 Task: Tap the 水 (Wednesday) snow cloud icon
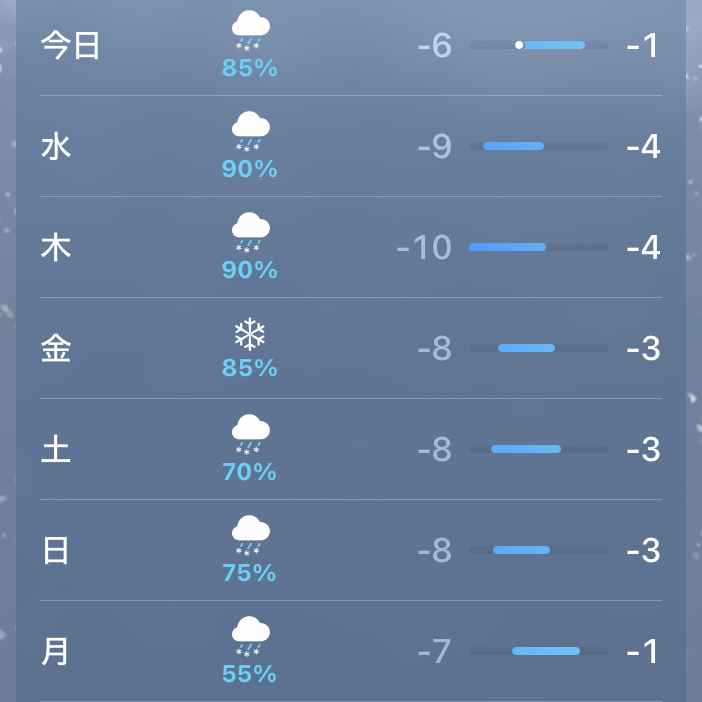pos(250,130)
